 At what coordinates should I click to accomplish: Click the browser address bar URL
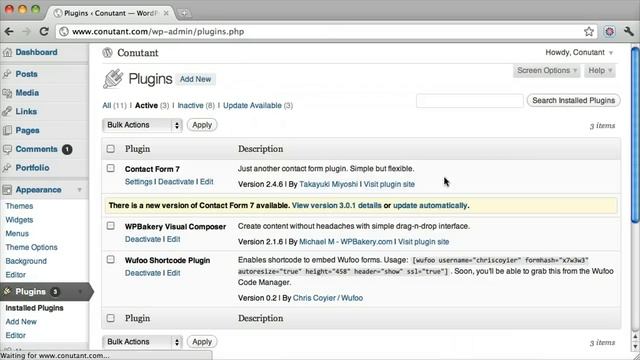[x=158, y=31]
